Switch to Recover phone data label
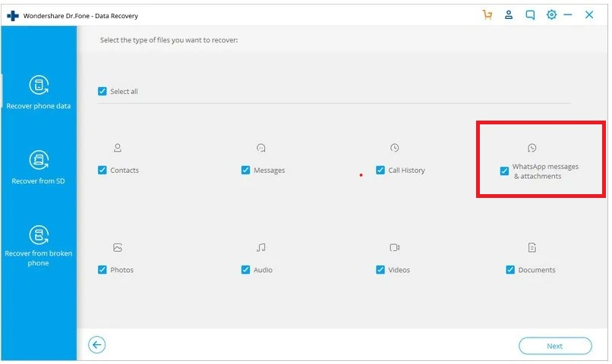 pyautogui.click(x=39, y=106)
